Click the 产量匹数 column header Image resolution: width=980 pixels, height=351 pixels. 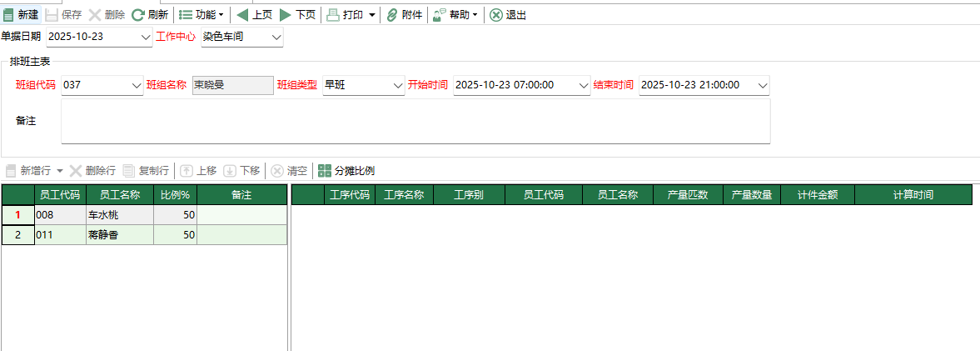click(688, 194)
